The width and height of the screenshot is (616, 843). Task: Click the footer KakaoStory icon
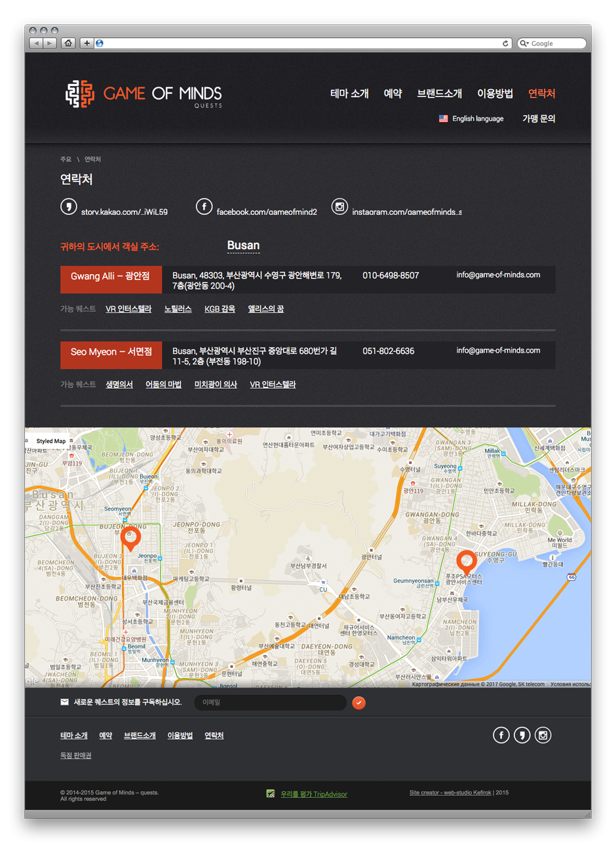(522, 735)
